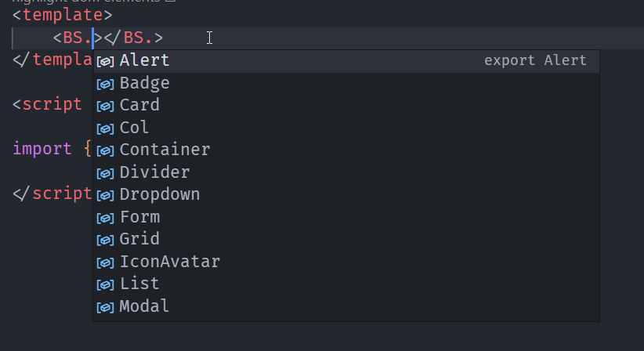
Task: Select the Alert autocomplete suggestion
Action: click(x=346, y=61)
